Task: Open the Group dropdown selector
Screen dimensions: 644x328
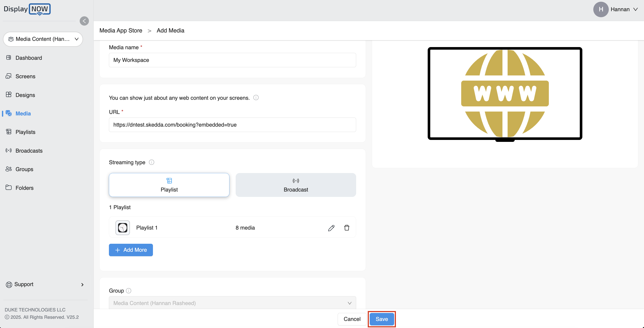Action: coord(232,303)
